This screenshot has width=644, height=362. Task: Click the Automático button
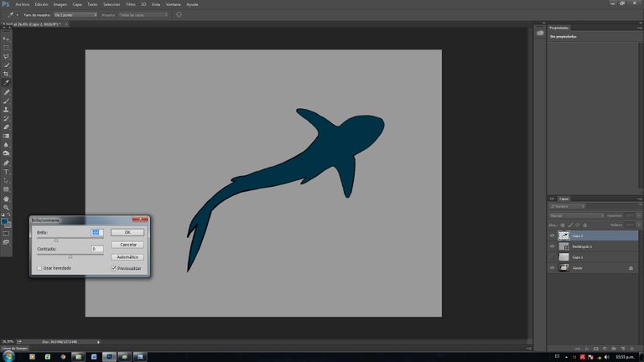[x=127, y=256]
